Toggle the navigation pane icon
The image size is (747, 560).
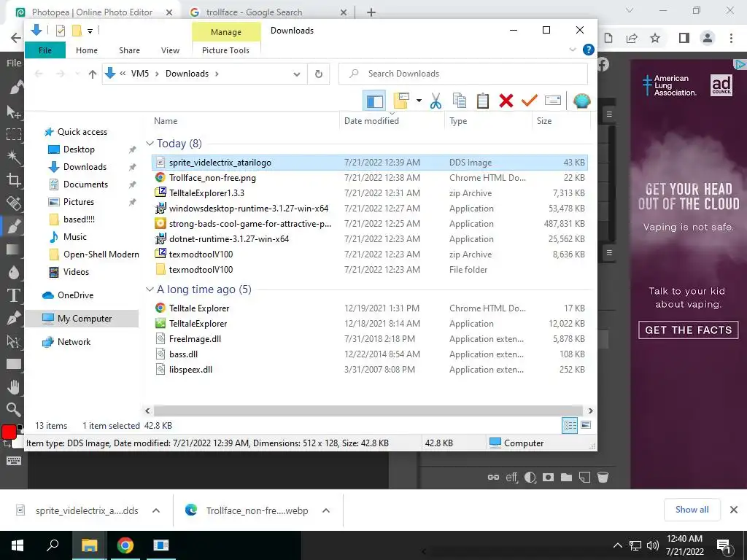pyautogui.click(x=374, y=101)
